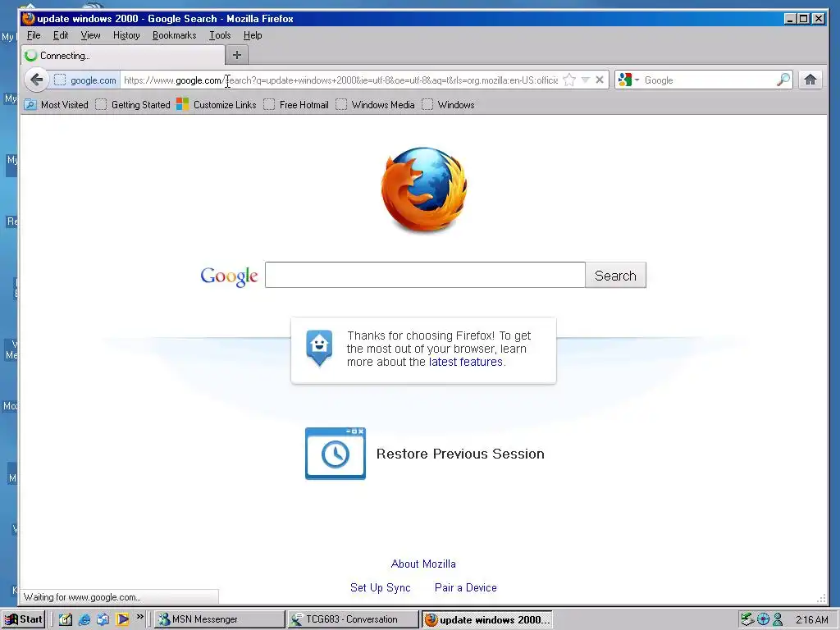This screenshot has width=840, height=630.
Task: Click the 2:16 AM clock in the tray
Action: click(811, 620)
